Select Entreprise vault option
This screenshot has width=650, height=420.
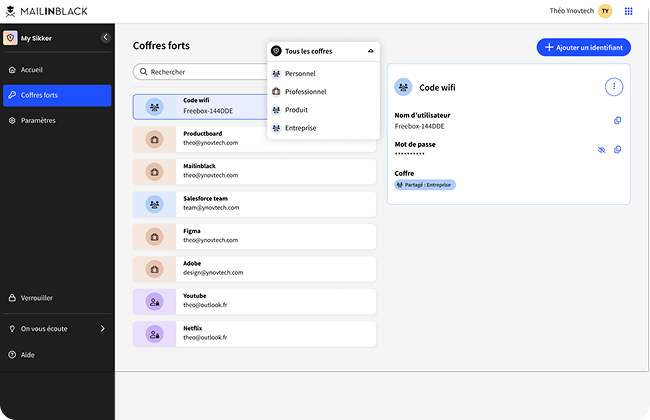click(323, 128)
